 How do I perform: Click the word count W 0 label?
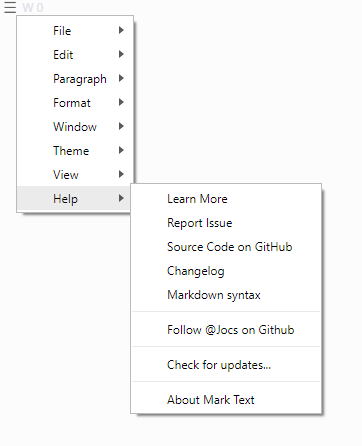pyautogui.click(x=33, y=7)
